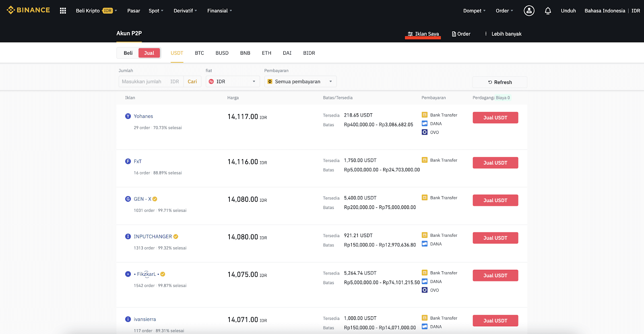Click the verified badge beside FikzkarL

pos(163,274)
